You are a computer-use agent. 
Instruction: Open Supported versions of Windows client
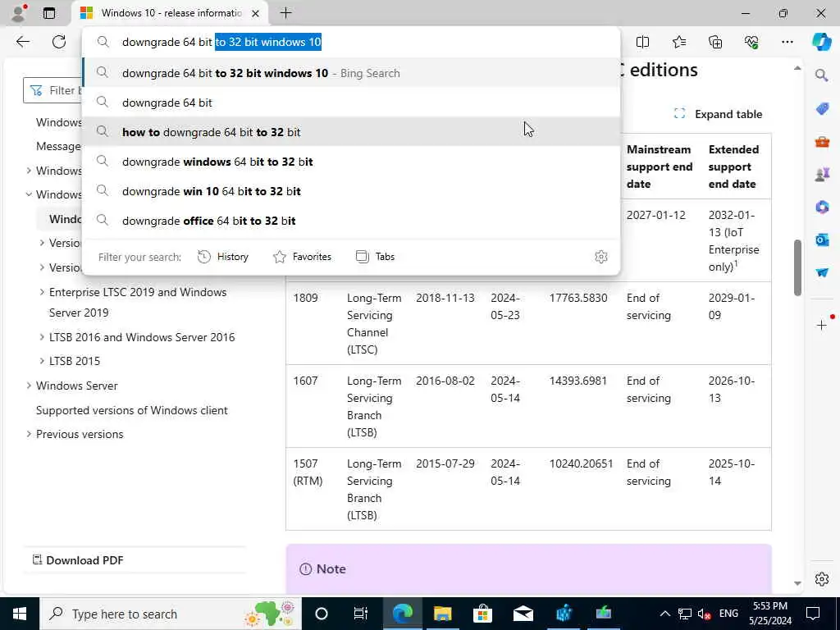pyautogui.click(x=132, y=410)
